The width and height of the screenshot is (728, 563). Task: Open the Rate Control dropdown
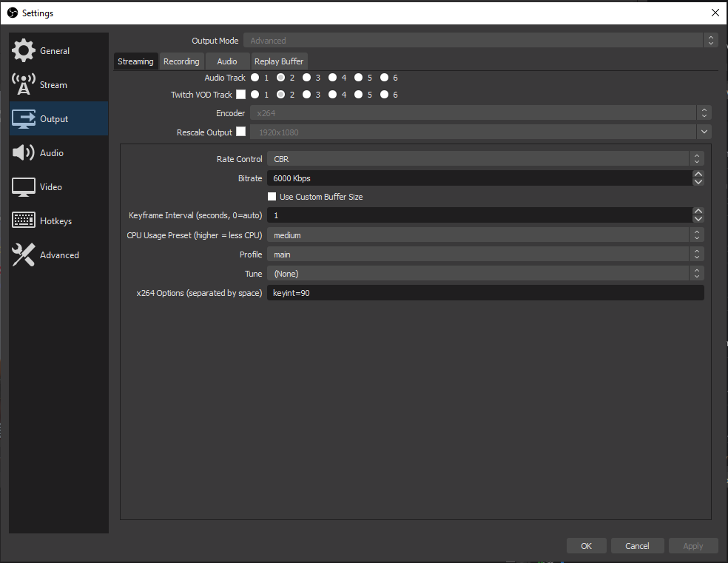pyautogui.click(x=696, y=158)
